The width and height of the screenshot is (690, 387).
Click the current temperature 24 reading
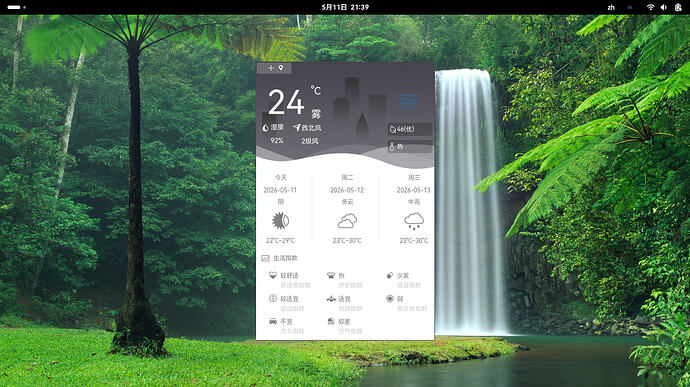click(286, 102)
